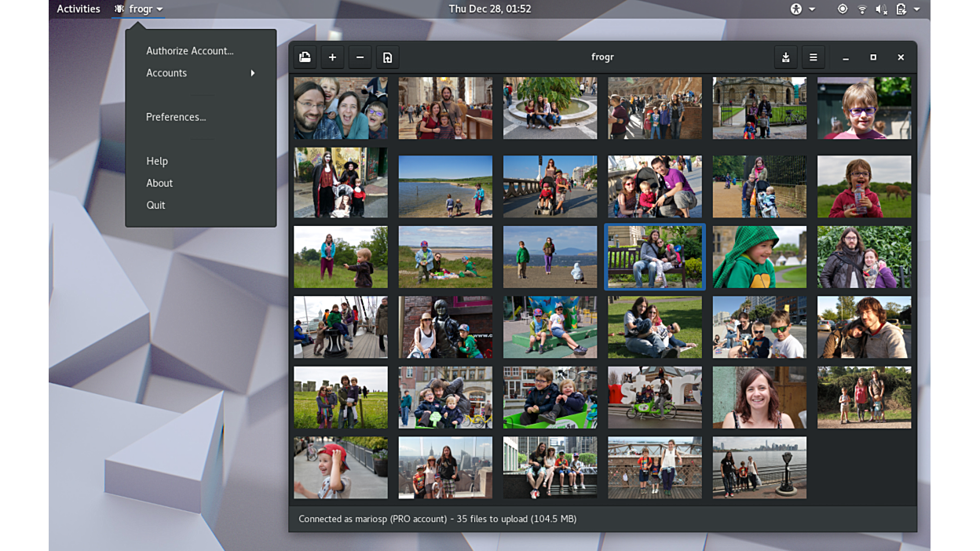Open the hamburger menu in the header bar
Viewport: 980px width, 551px height.
(x=813, y=57)
